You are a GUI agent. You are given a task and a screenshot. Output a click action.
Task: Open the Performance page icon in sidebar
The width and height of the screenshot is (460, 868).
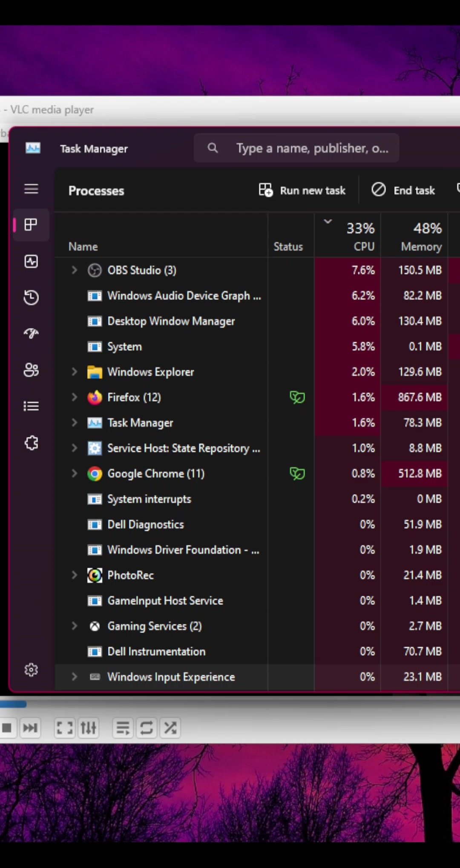point(31,261)
